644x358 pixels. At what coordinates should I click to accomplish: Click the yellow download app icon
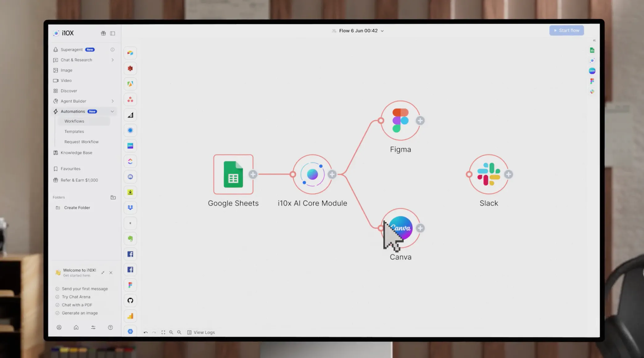click(x=130, y=192)
